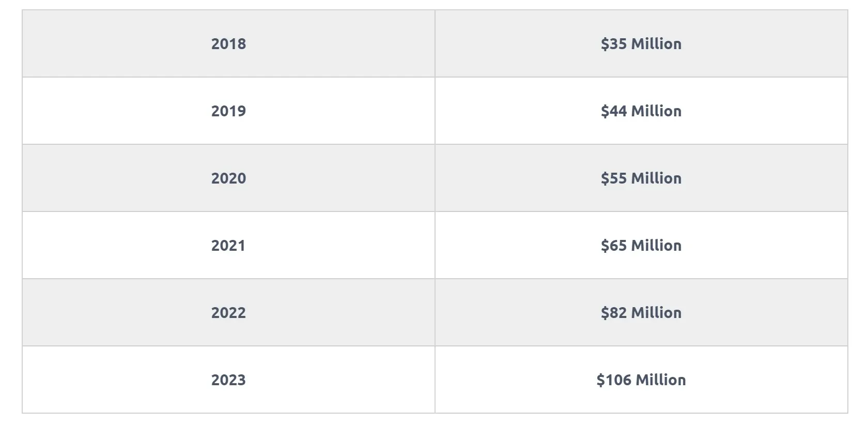This screenshot has width=868, height=424.
Task: Click the 2019 year cell
Action: coord(228,111)
